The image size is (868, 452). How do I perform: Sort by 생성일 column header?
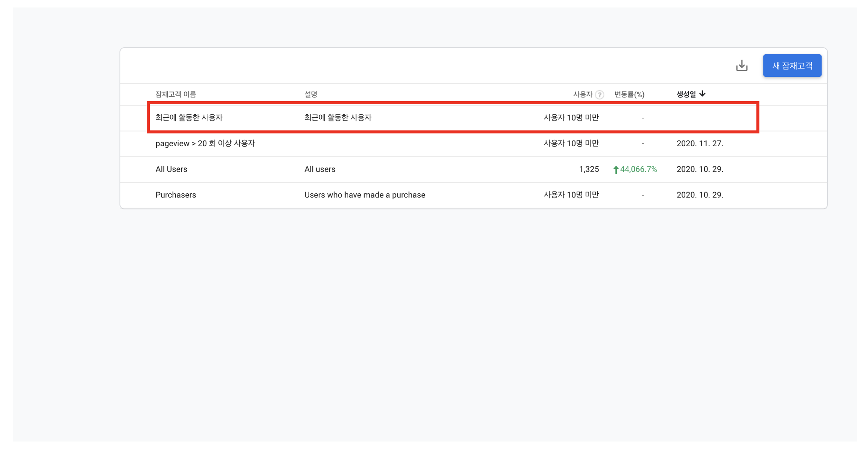click(x=686, y=94)
